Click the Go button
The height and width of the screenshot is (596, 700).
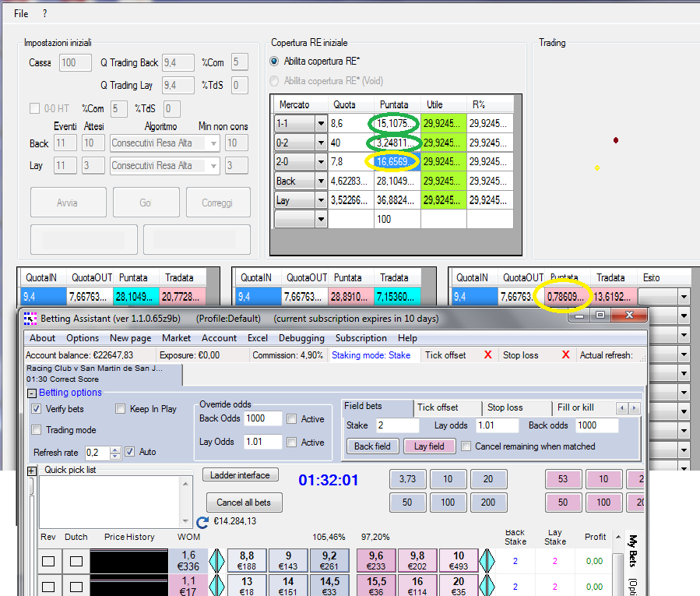tap(146, 203)
